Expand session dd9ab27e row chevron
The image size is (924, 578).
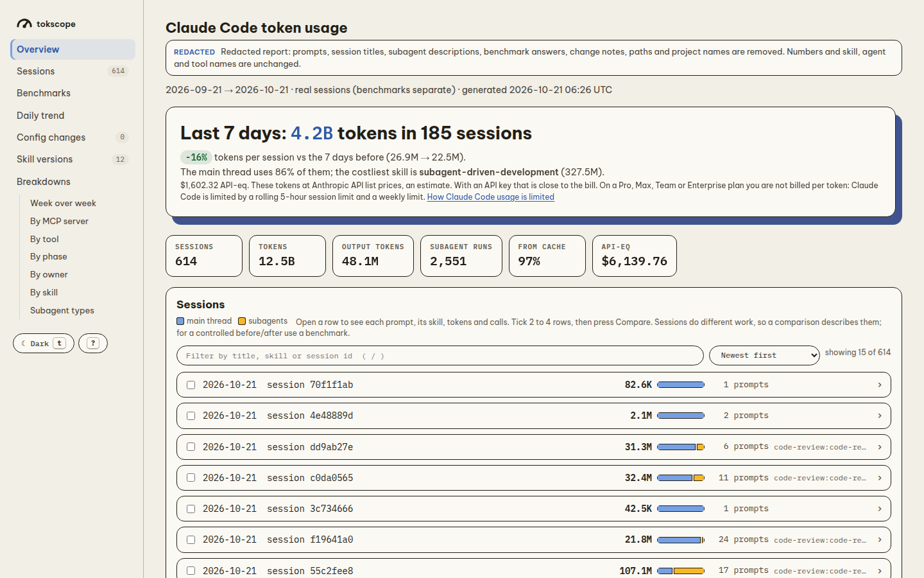point(880,447)
